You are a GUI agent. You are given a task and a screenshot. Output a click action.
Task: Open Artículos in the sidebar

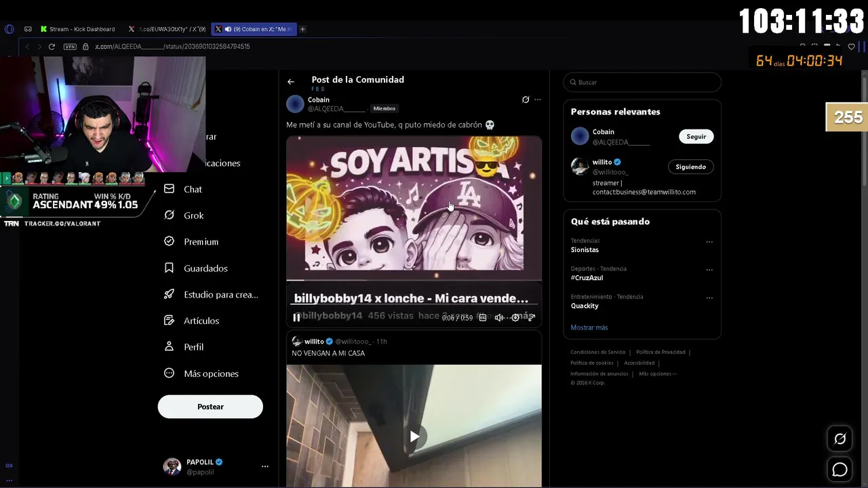[193, 321]
